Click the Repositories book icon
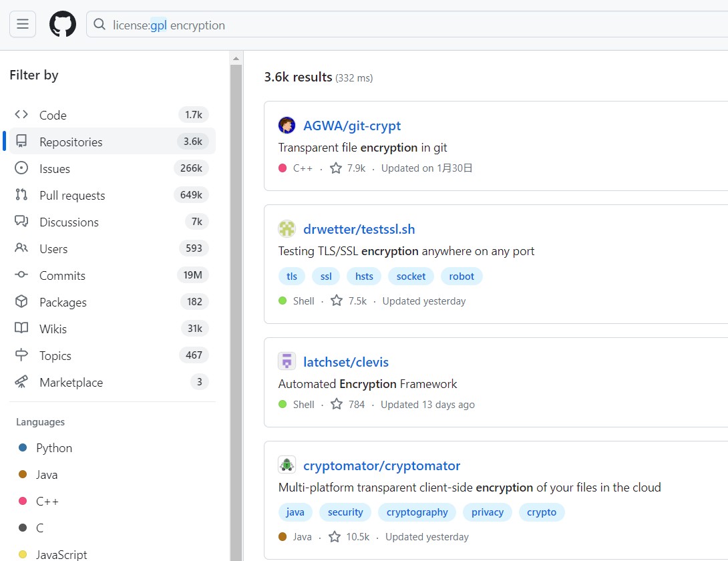Screen dimensions: 728x561 click(21, 141)
